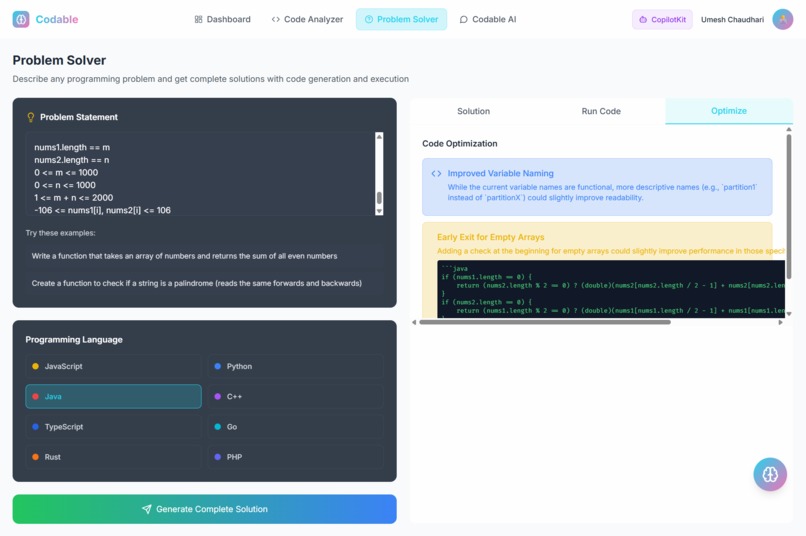Select Go as programming language
This screenshot has height=536, width=806.
[x=296, y=427]
